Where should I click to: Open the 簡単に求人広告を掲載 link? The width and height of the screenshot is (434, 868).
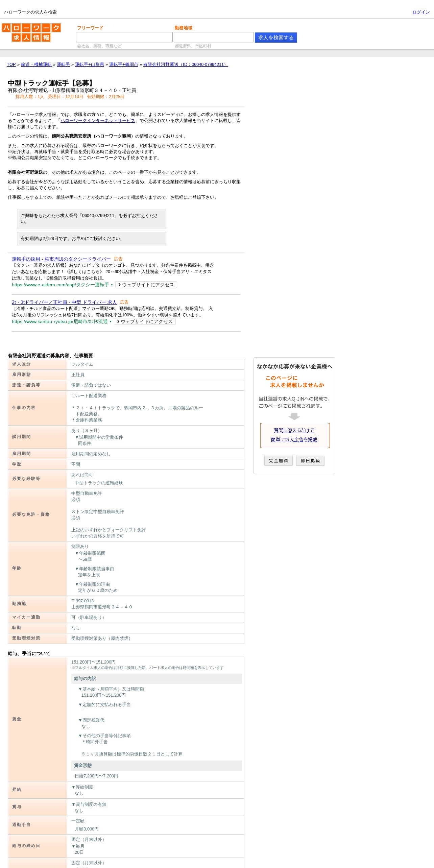tap(294, 440)
